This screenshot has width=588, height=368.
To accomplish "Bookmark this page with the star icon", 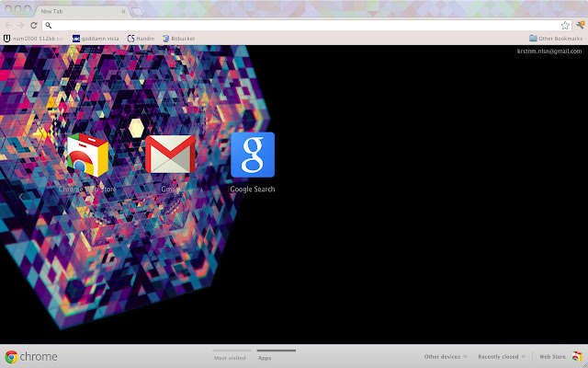I will tap(565, 25).
